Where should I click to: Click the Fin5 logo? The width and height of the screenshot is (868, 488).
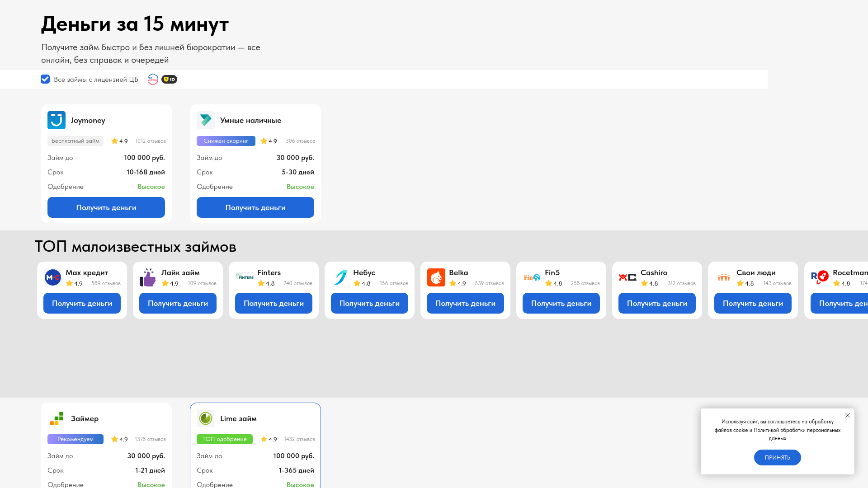click(x=532, y=277)
